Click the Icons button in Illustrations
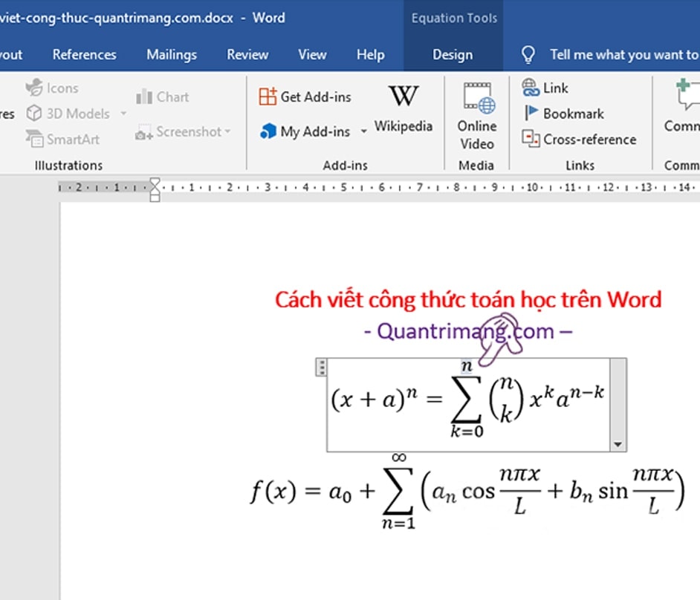 [52, 88]
